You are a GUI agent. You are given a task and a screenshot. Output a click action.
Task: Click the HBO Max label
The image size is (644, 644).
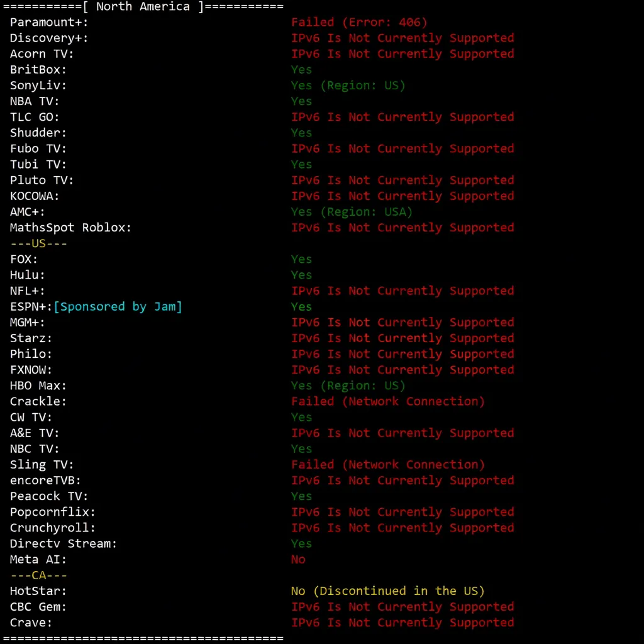[x=38, y=386]
